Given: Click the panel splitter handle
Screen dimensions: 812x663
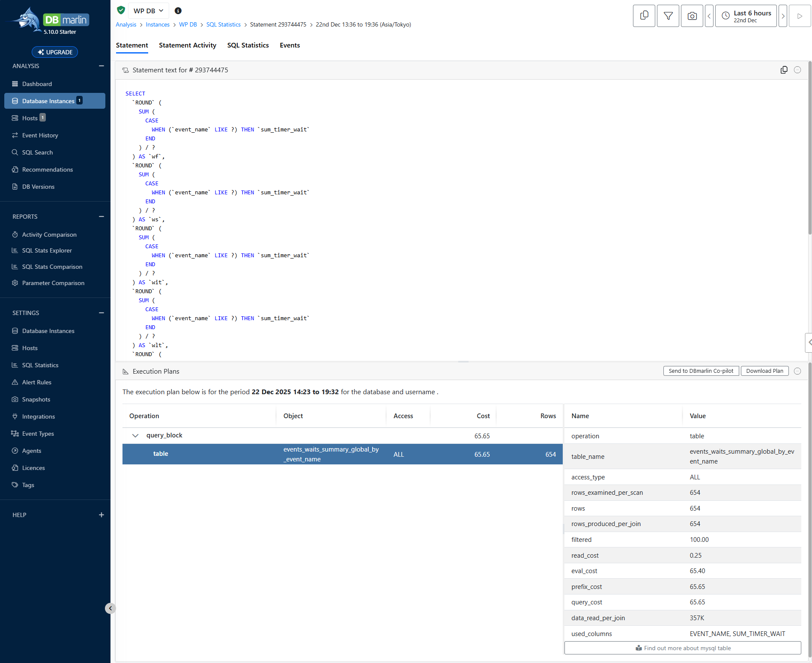Looking at the screenshot, I should (x=463, y=362).
